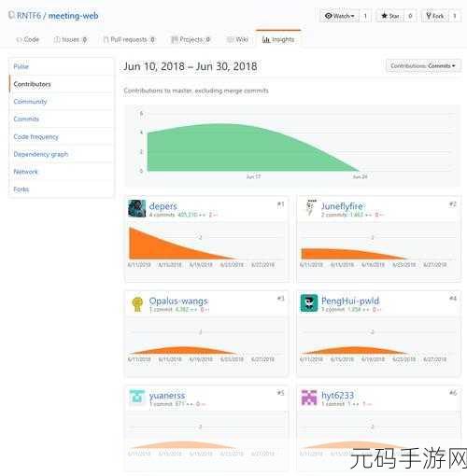Open the stargazers count
This screenshot has height=476, width=467.
coord(410,16)
